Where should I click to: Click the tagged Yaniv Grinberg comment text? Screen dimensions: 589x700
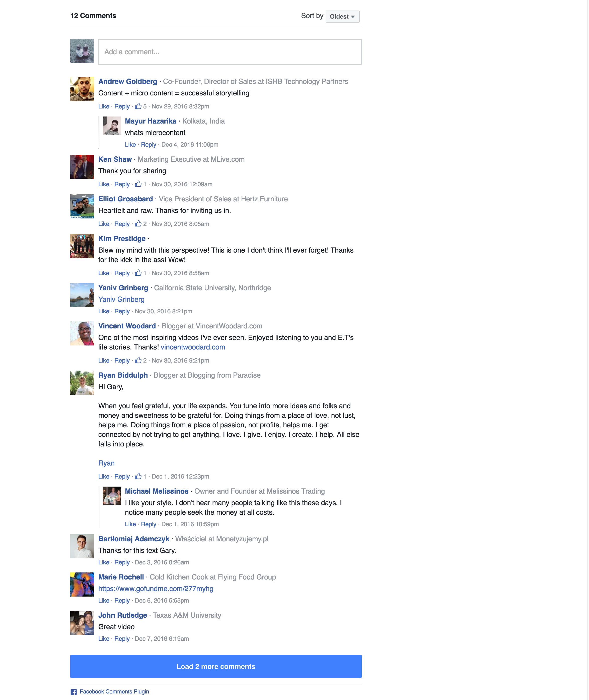[121, 299]
